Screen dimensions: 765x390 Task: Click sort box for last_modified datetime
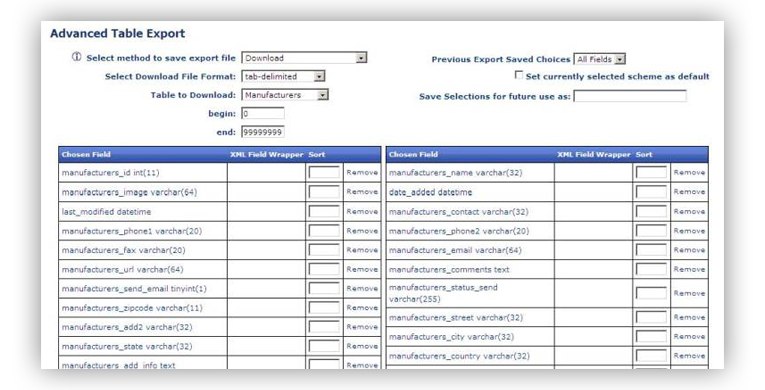point(324,211)
